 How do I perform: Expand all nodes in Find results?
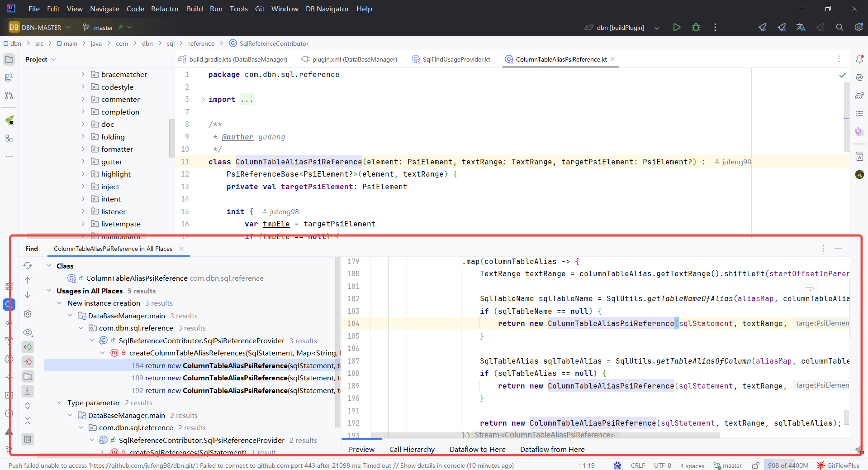pos(28,406)
